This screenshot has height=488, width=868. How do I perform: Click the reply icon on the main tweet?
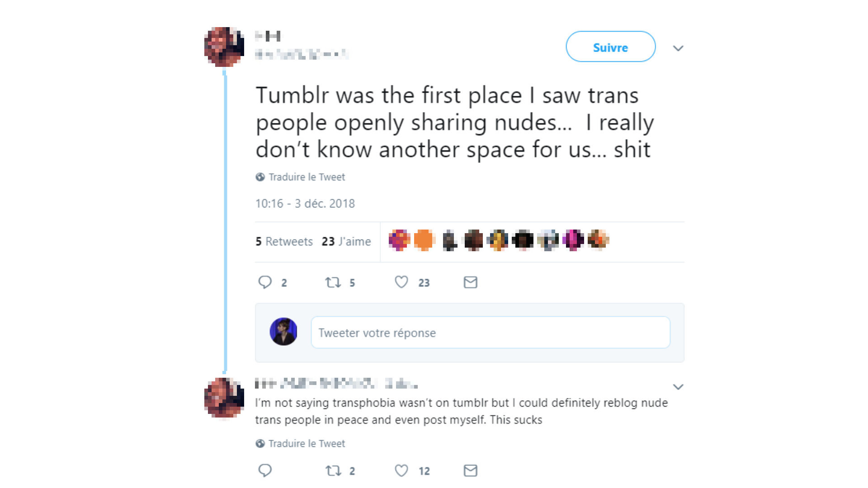265,282
